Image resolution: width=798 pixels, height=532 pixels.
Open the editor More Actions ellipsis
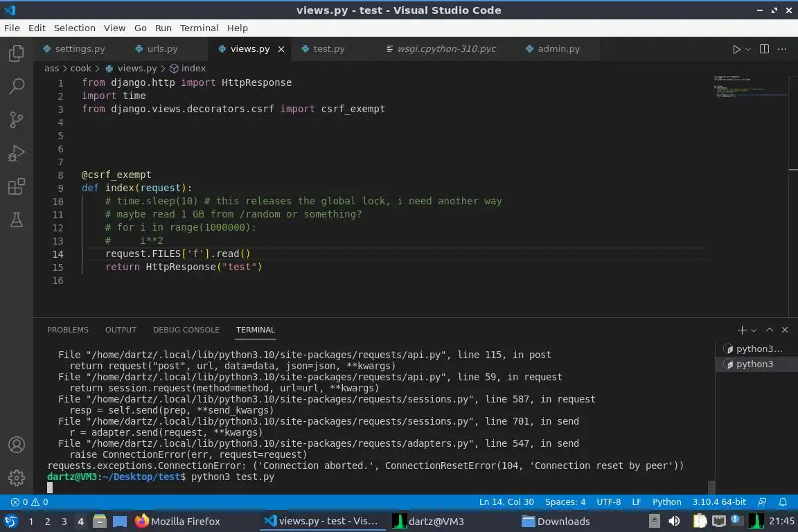[782, 49]
